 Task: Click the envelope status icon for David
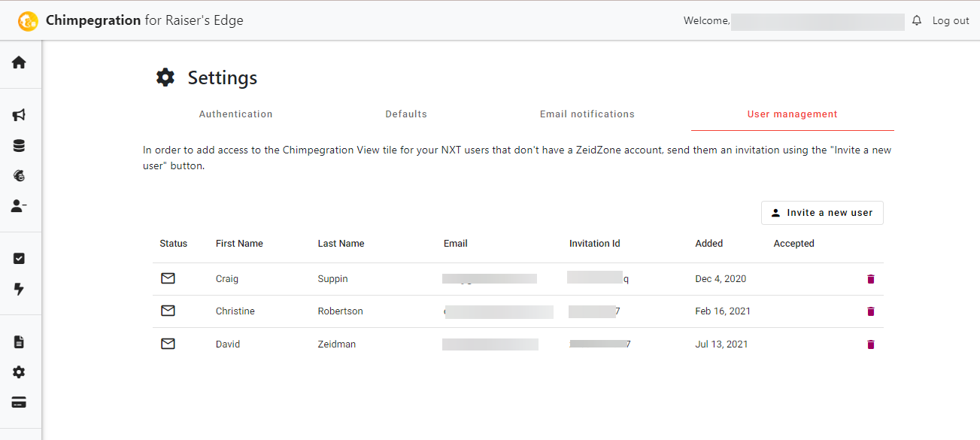point(168,344)
